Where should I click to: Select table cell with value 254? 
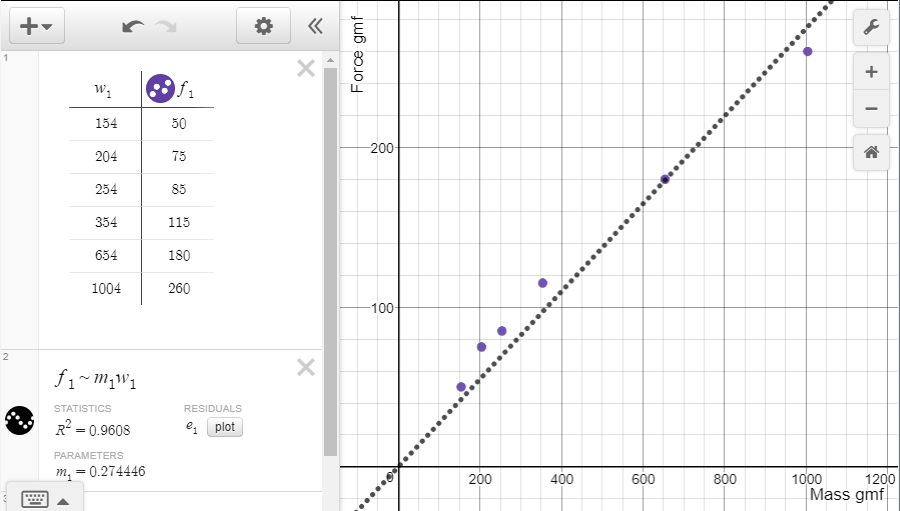[x=106, y=189]
